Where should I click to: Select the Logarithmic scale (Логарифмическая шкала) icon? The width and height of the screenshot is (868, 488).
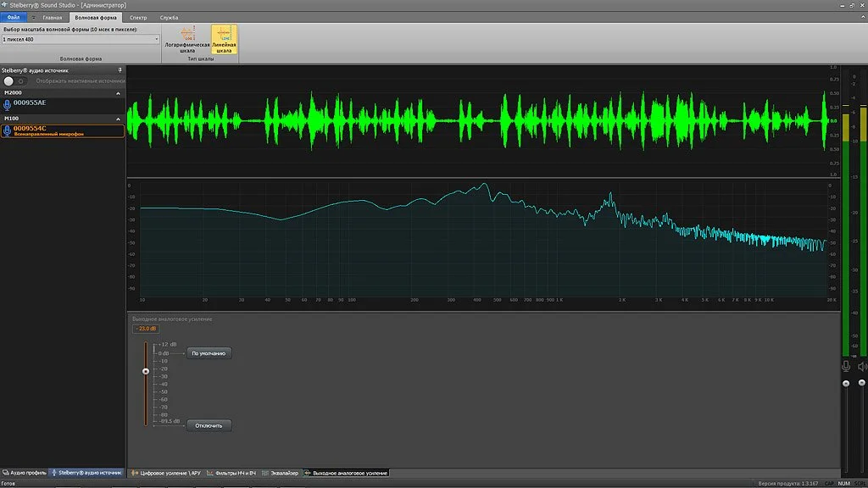187,39
